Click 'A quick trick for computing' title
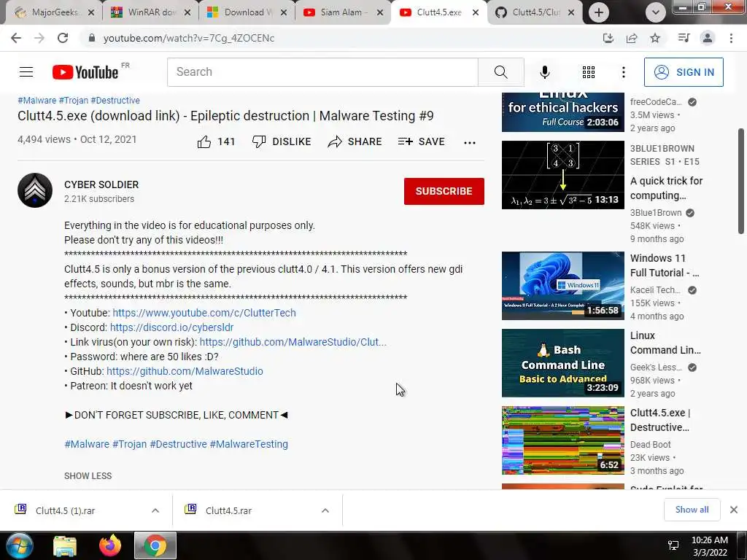747x560 pixels. (x=666, y=188)
